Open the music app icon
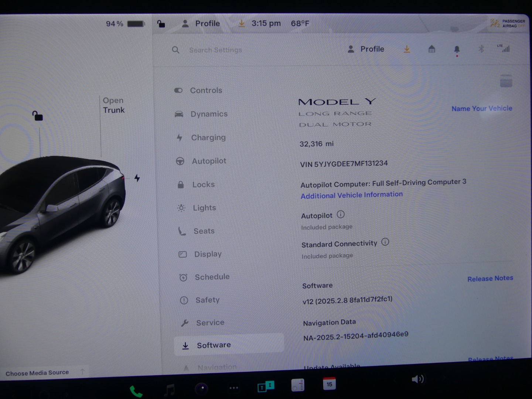The height and width of the screenshot is (399, 532). pos(170,389)
